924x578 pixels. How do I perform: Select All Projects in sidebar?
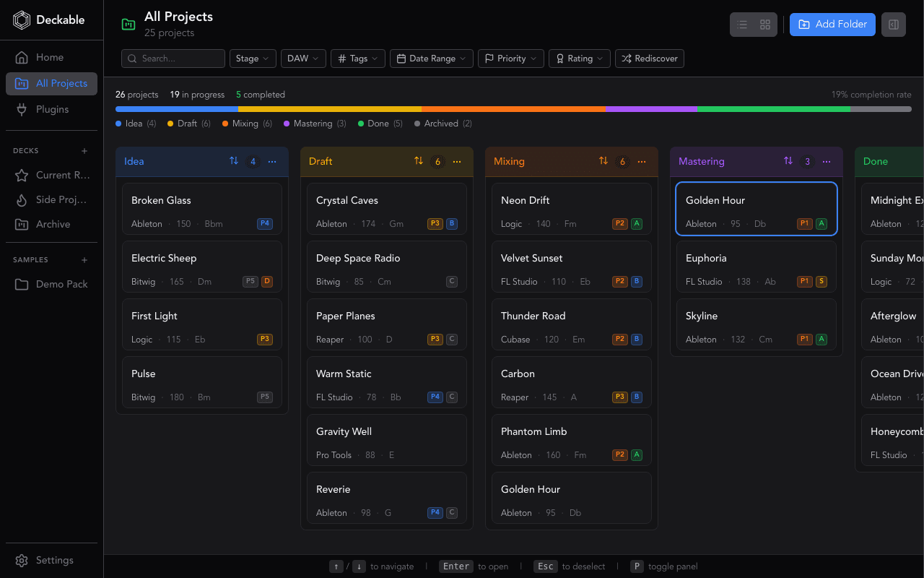click(x=51, y=84)
